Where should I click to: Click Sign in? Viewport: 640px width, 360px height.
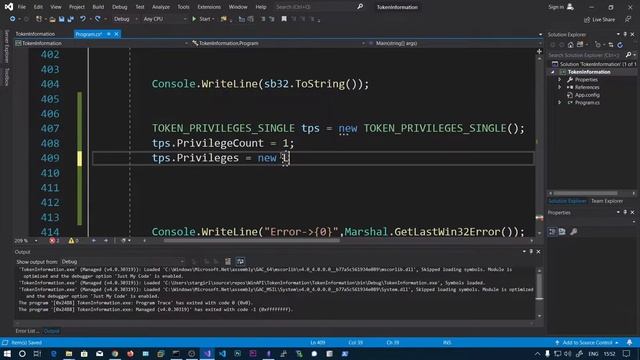(561, 7)
